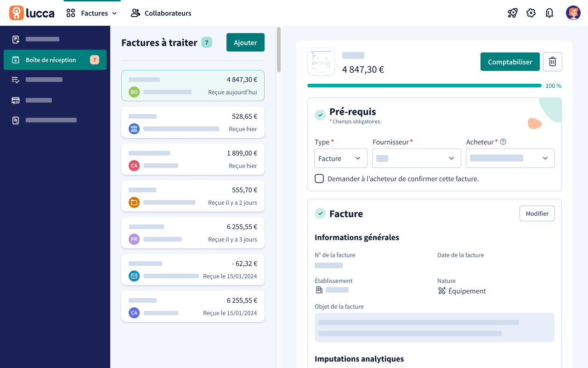Screen dimensions: 588x368
Task: Enable 'Demander à l'acheteur de confirmer cette facture'
Action: coord(319,178)
